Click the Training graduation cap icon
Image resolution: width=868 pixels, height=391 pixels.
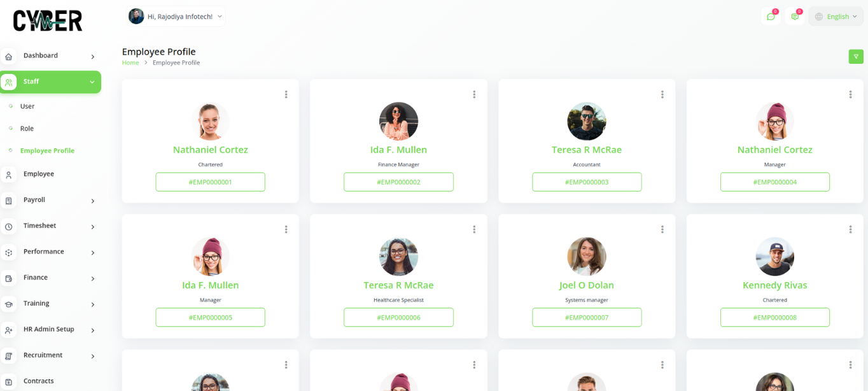[x=9, y=304]
